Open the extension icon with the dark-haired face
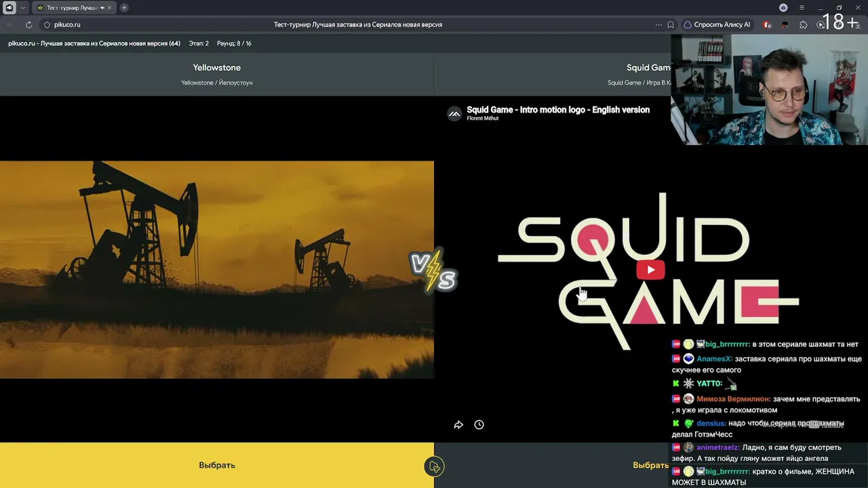The image size is (868, 488). pyautogui.click(x=785, y=24)
